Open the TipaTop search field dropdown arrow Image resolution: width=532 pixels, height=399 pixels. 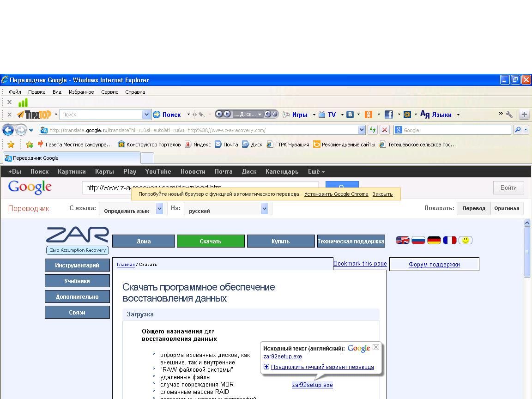tap(146, 115)
